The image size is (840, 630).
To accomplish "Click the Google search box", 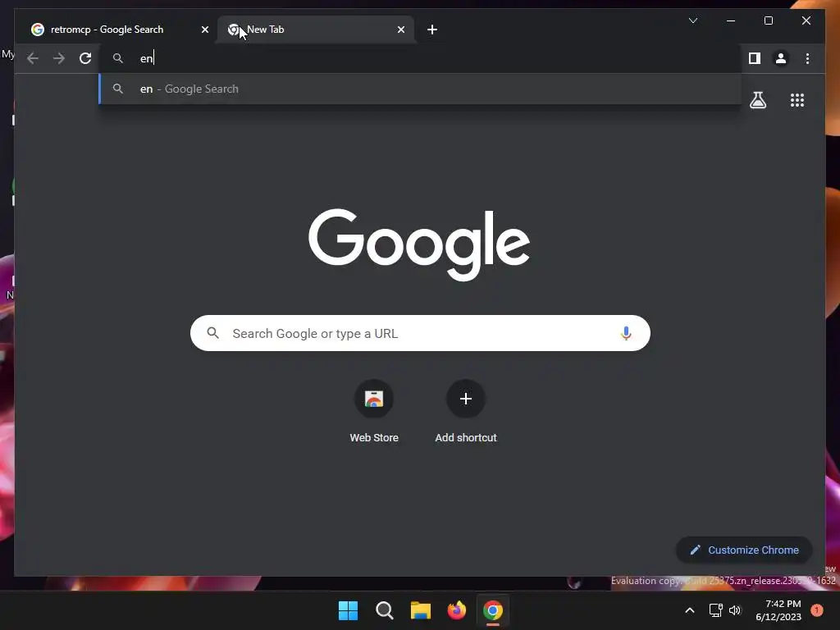I will [420, 333].
